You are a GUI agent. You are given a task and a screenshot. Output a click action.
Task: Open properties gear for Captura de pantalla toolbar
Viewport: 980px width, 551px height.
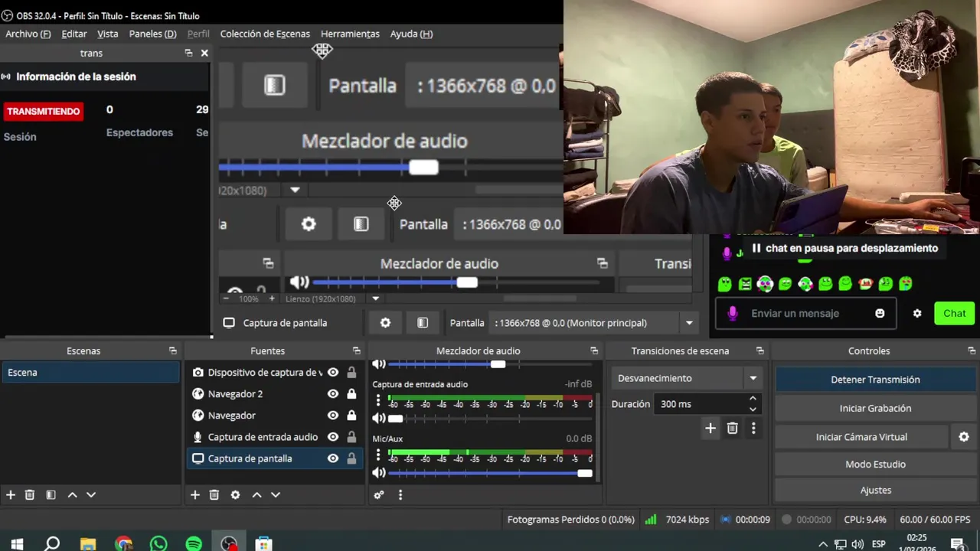click(385, 323)
